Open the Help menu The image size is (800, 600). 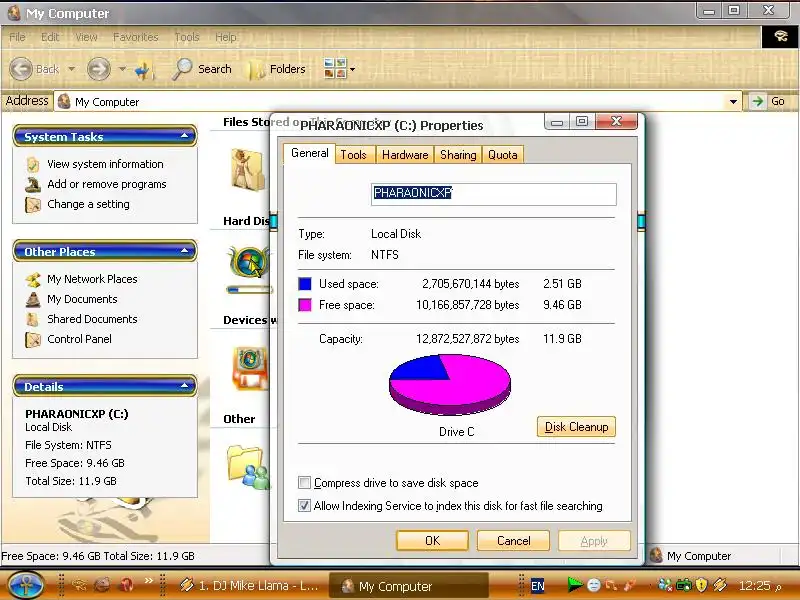(x=226, y=37)
